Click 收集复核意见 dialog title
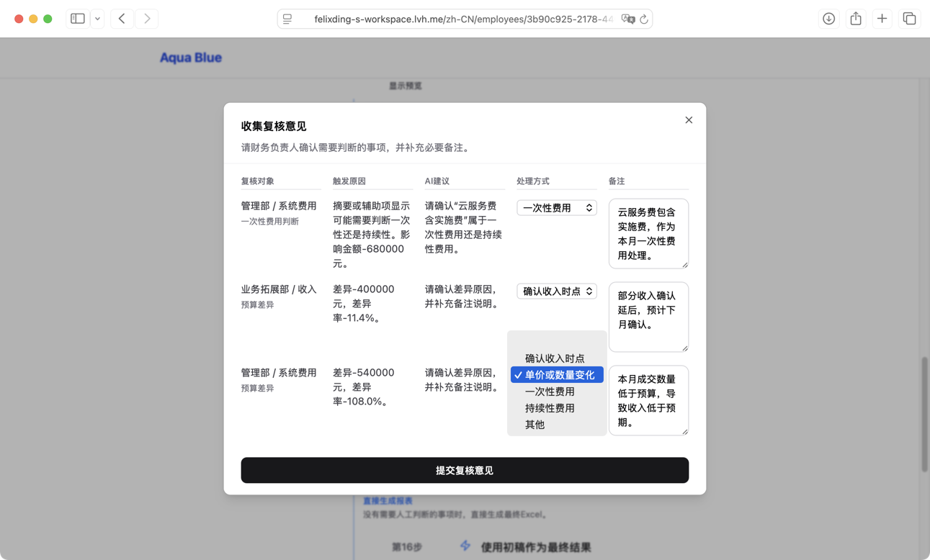 [274, 126]
